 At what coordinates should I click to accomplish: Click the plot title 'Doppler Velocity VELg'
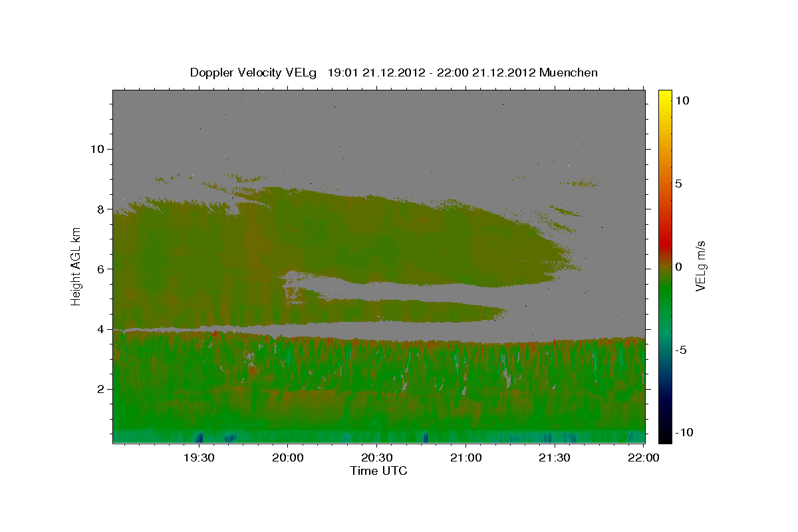[x=255, y=72]
